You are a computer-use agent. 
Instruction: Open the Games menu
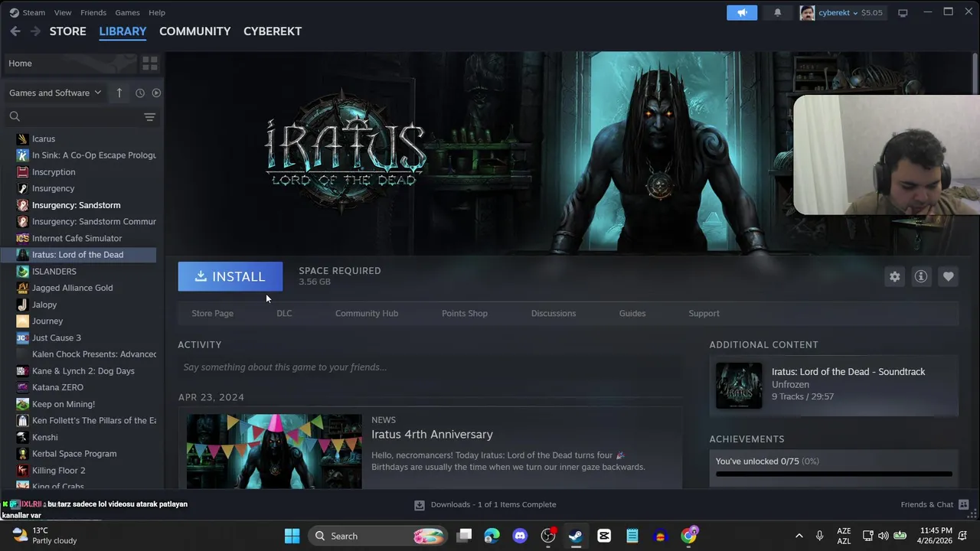coord(127,12)
